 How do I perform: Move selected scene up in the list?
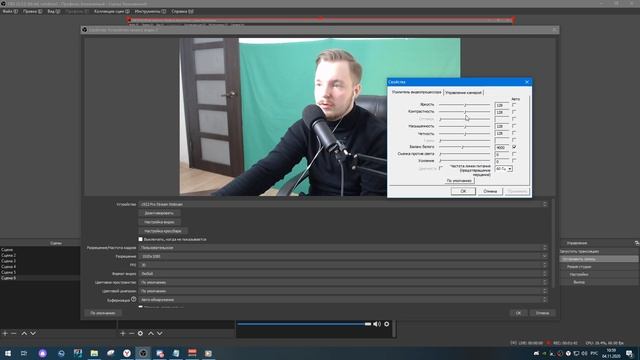(24, 333)
